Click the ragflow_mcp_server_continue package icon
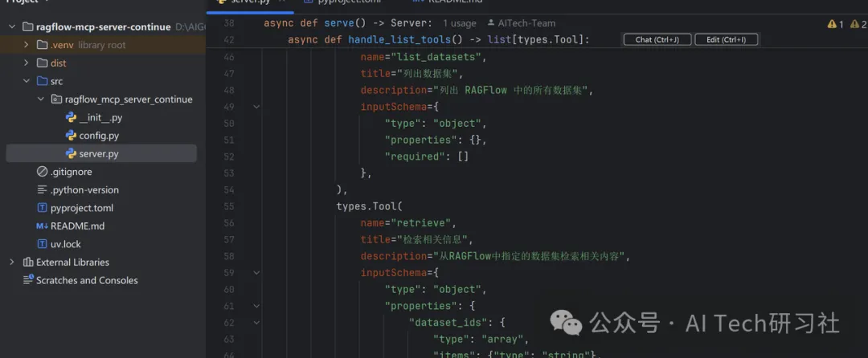 56,100
